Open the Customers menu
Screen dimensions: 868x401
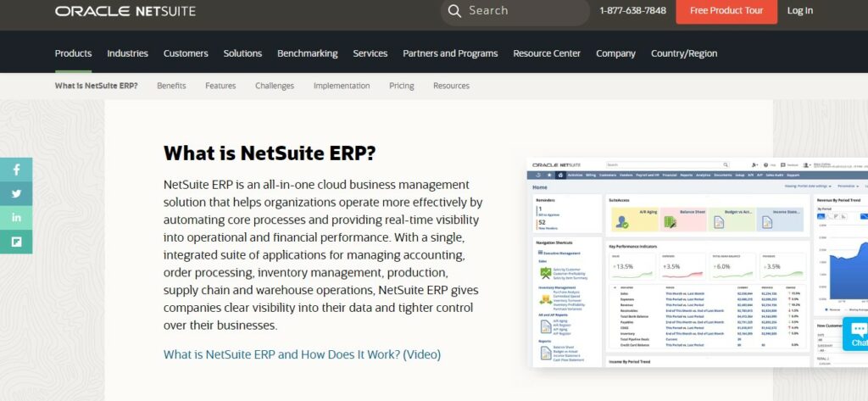coord(186,53)
